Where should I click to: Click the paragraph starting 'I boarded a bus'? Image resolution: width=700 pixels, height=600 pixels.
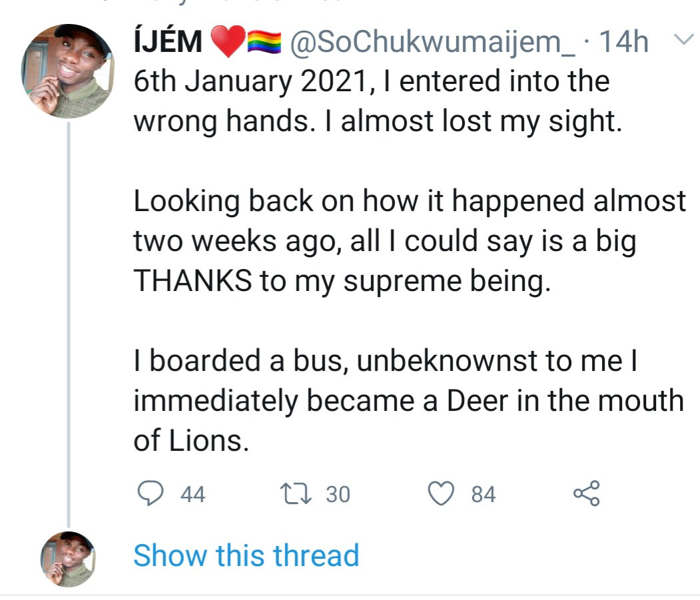point(409,400)
